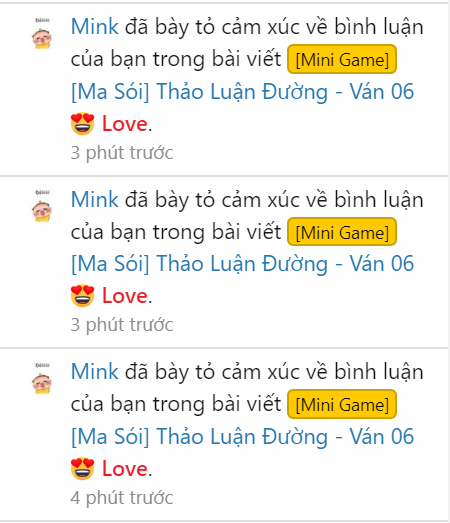450x523 pixels.
Task: Click red Love text in third notification
Action: click(125, 468)
